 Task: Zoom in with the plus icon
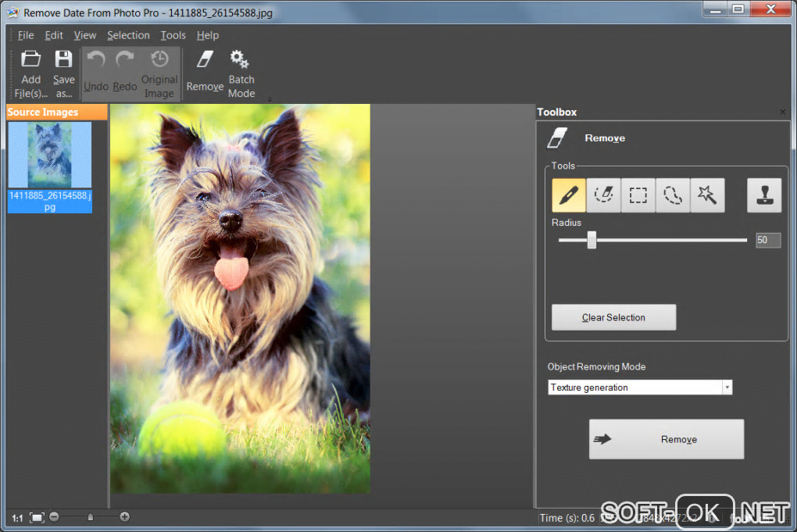click(125, 516)
